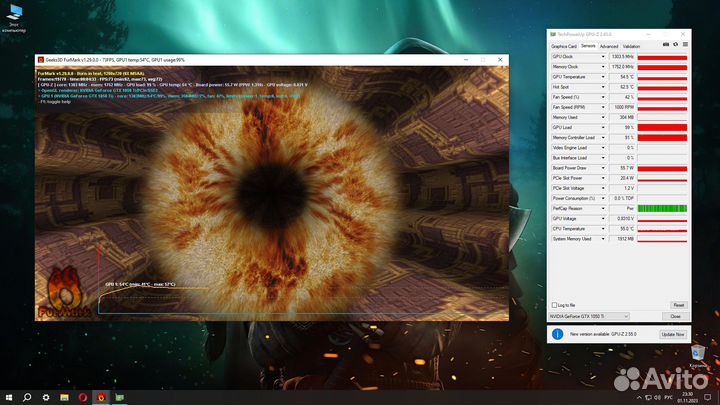This screenshot has height=405, width=720.
Task: Expand Memory Controller Load dropdown
Action: click(603, 138)
